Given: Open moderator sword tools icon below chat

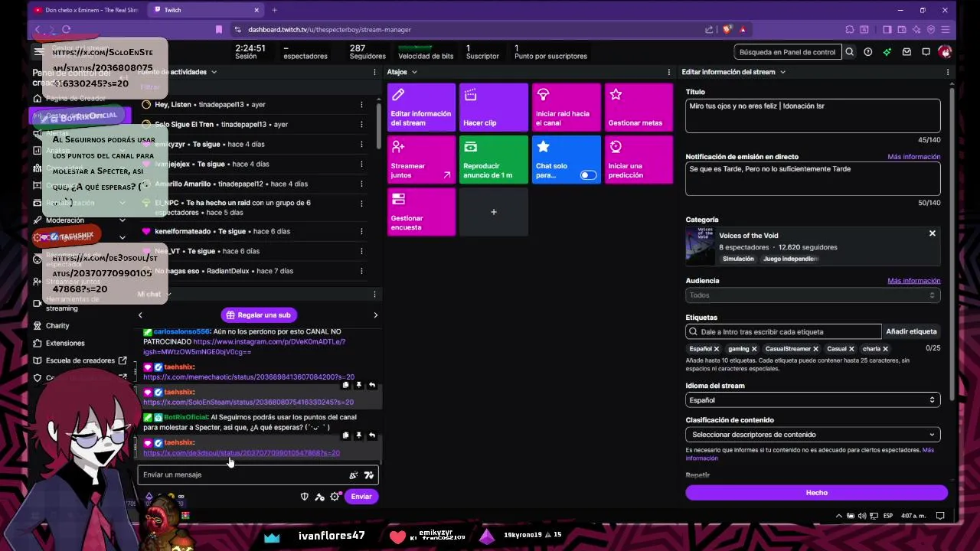Looking at the screenshot, I should 320,497.
